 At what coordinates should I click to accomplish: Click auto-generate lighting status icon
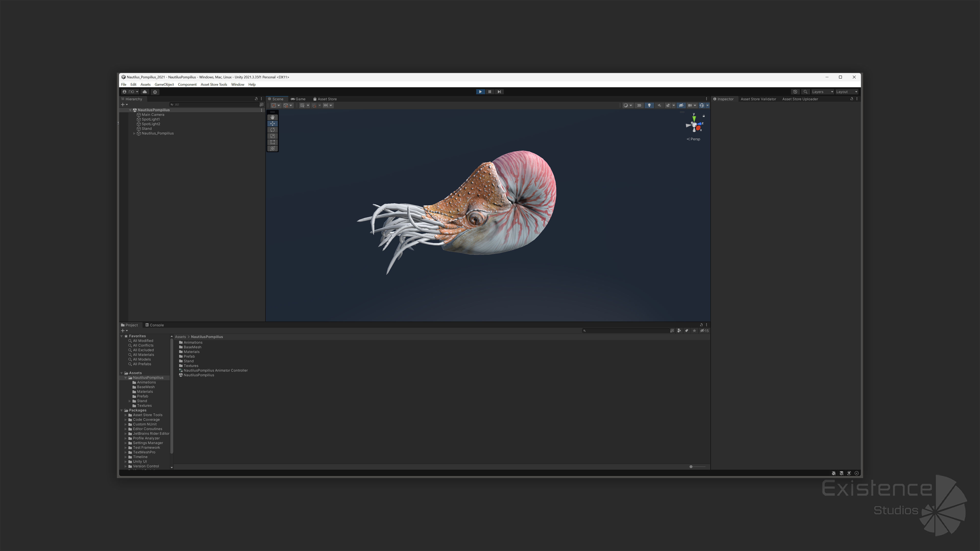[x=849, y=473]
